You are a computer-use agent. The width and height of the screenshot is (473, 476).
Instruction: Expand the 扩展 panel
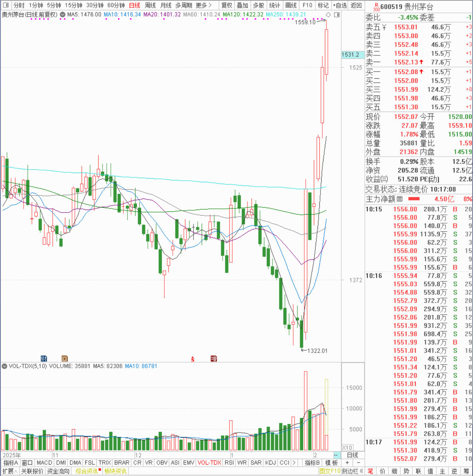pyautogui.click(x=10, y=471)
